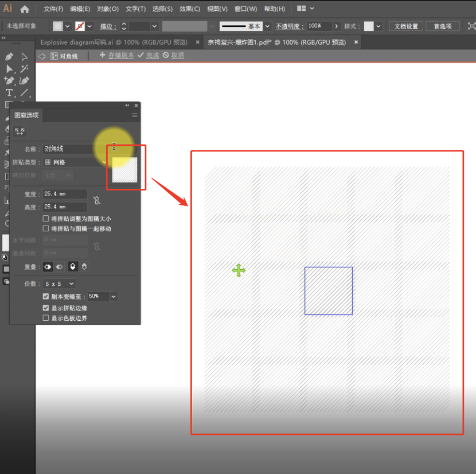Expand the workspace switcher dropdown arrow
This screenshot has height=474, width=476.
(312, 9)
